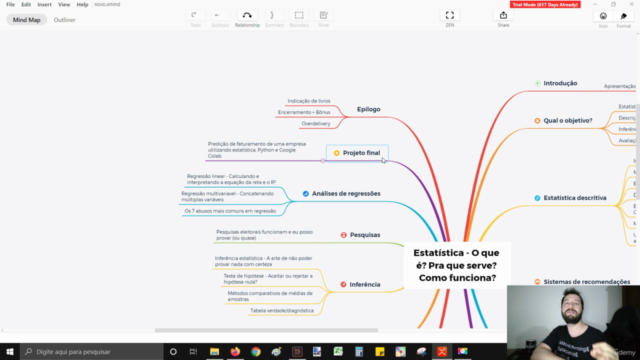Select the Estatística descritiva topic
The width and height of the screenshot is (640, 360).
(x=575, y=198)
